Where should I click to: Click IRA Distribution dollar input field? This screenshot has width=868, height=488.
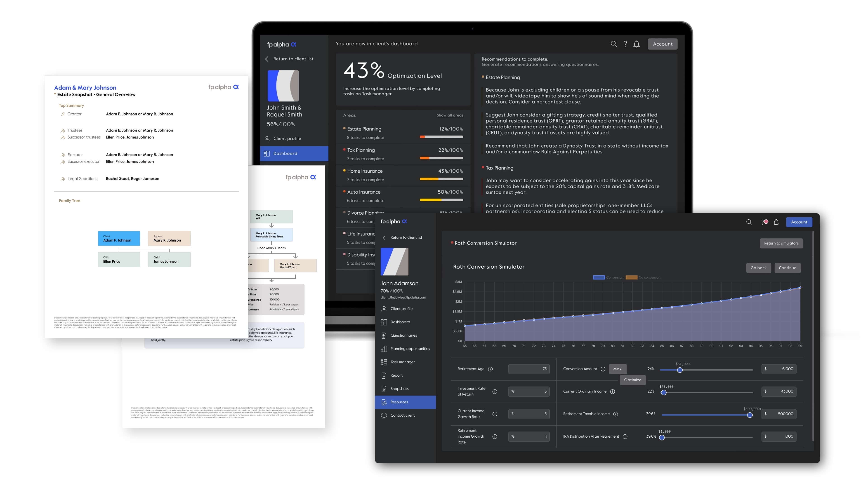(779, 436)
